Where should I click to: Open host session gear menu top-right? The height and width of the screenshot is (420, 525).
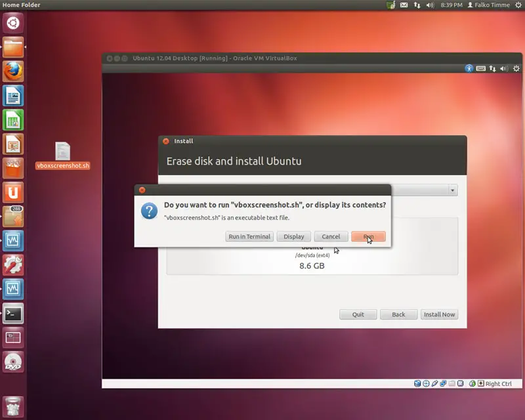point(518,5)
